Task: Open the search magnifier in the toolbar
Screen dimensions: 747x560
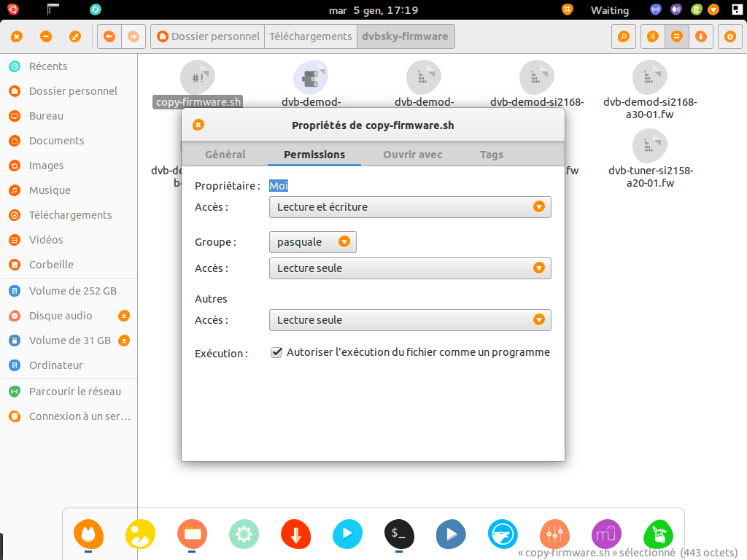Action: point(624,36)
